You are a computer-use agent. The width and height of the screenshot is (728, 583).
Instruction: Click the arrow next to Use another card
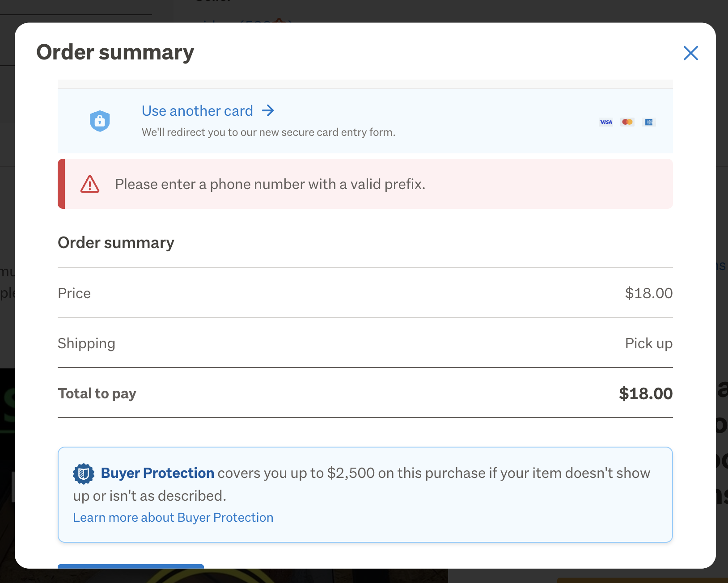[x=268, y=110]
